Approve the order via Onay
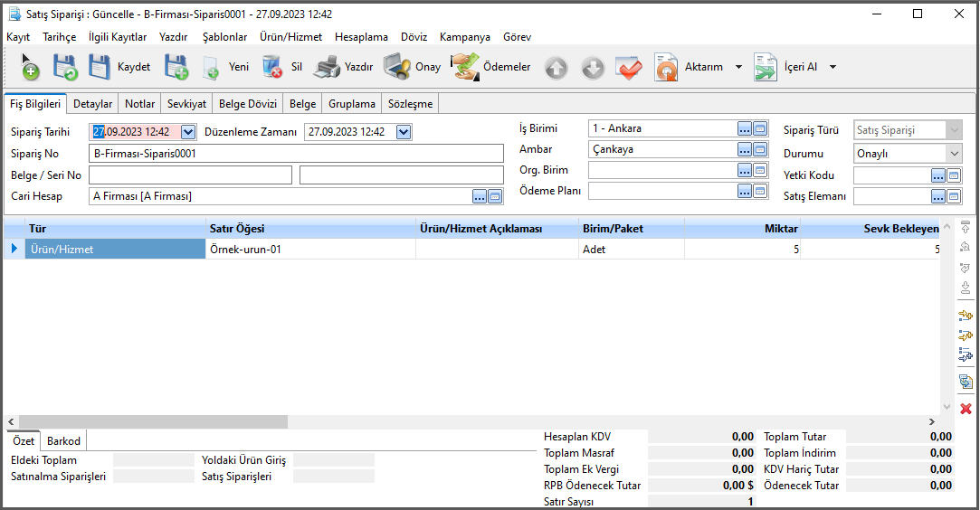The image size is (980, 510). 413,67
